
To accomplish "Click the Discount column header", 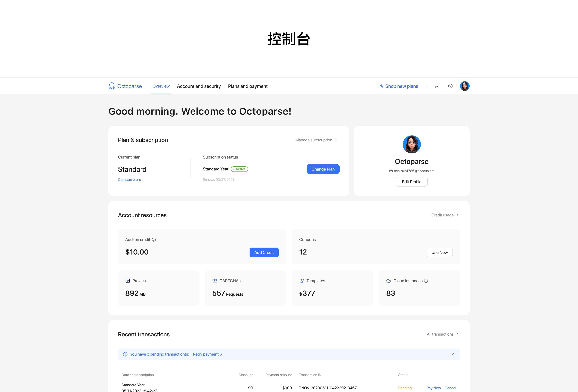I will [x=245, y=375].
